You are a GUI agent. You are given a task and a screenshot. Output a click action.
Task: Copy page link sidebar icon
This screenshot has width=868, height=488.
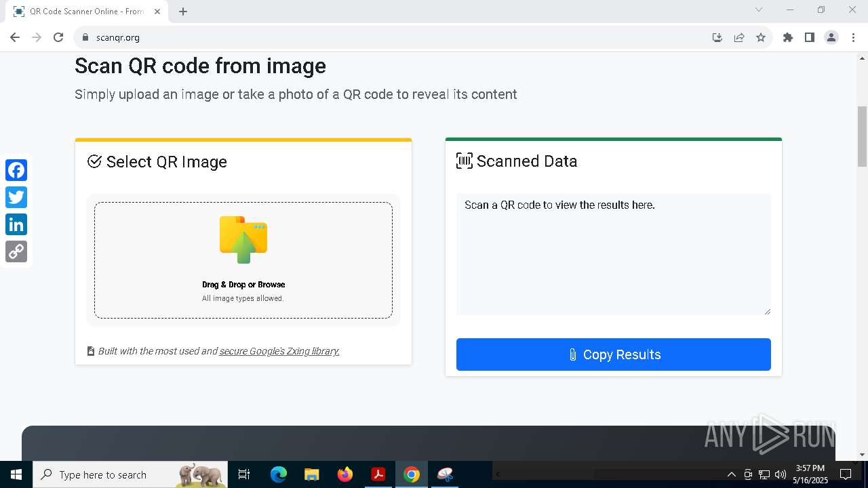16,251
